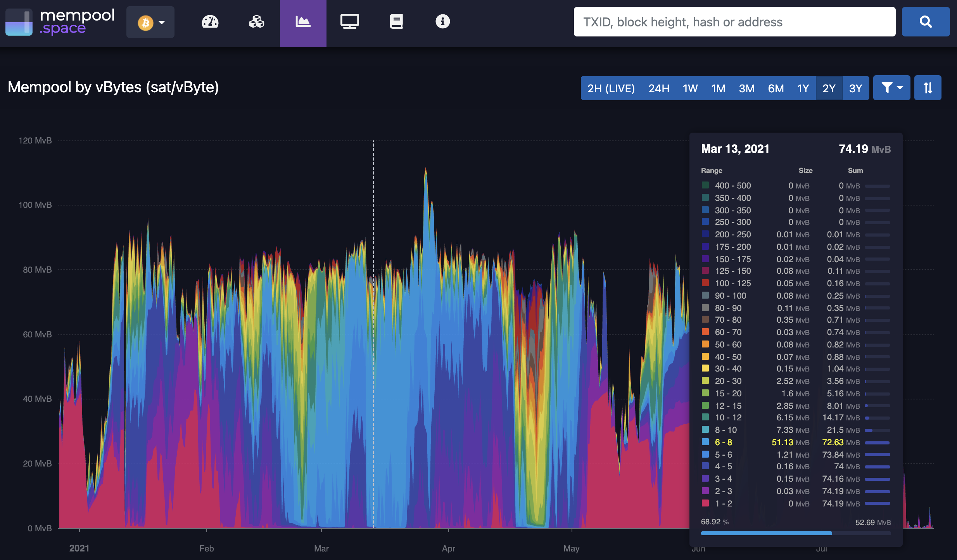Click the blue progress bar in the tooltip
The image size is (957, 560).
(x=767, y=533)
